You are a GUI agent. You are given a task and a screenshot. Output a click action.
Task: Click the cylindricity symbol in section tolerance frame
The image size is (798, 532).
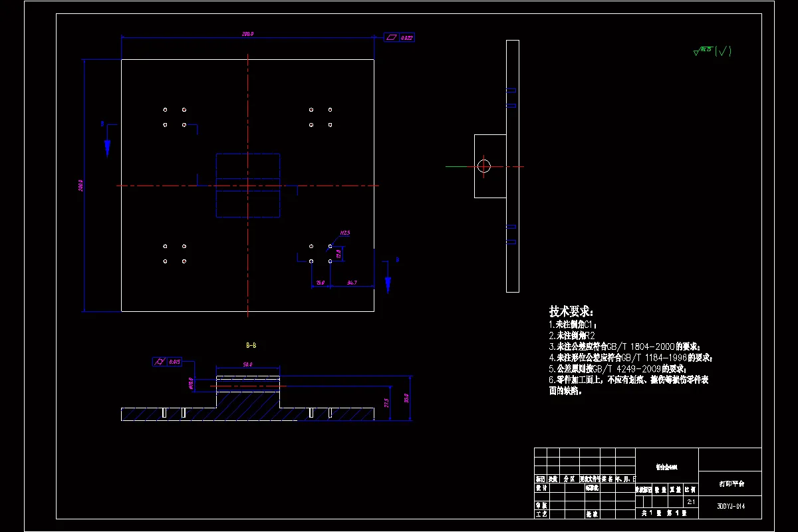160,362
